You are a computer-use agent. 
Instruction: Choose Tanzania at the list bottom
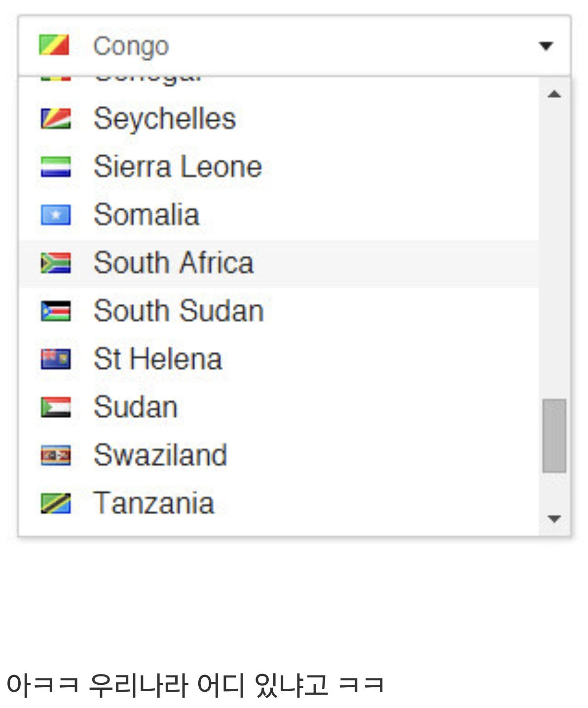coord(153,503)
